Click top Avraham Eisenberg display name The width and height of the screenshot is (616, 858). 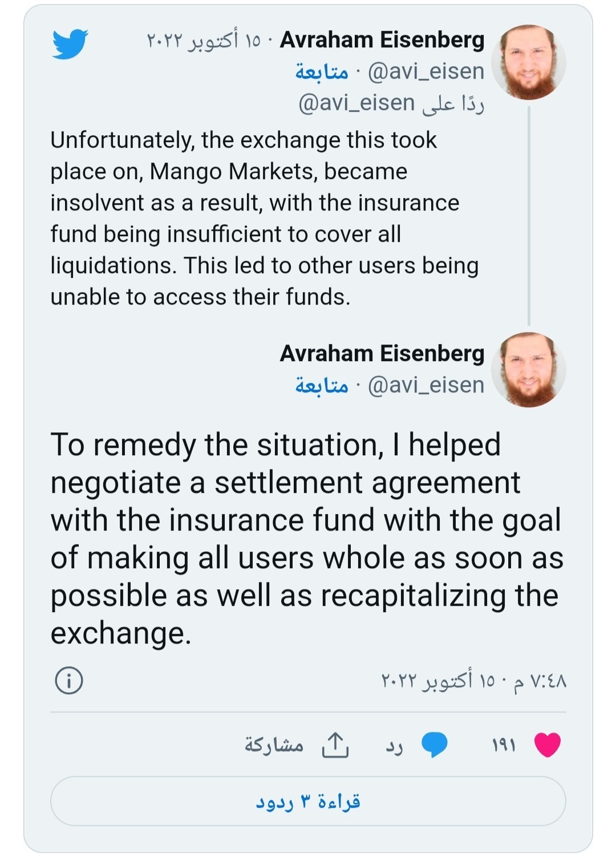pyautogui.click(x=382, y=40)
